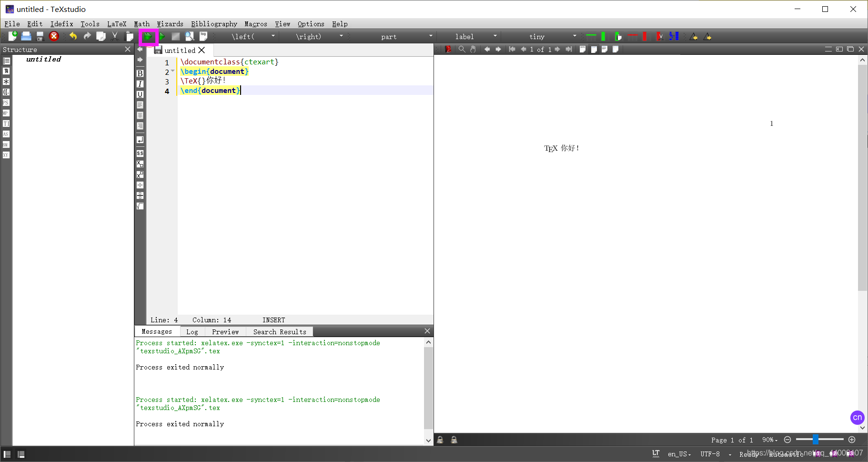Image resolution: width=868 pixels, height=462 pixels.
Task: Close the Structure panel
Action: pyautogui.click(x=128, y=49)
